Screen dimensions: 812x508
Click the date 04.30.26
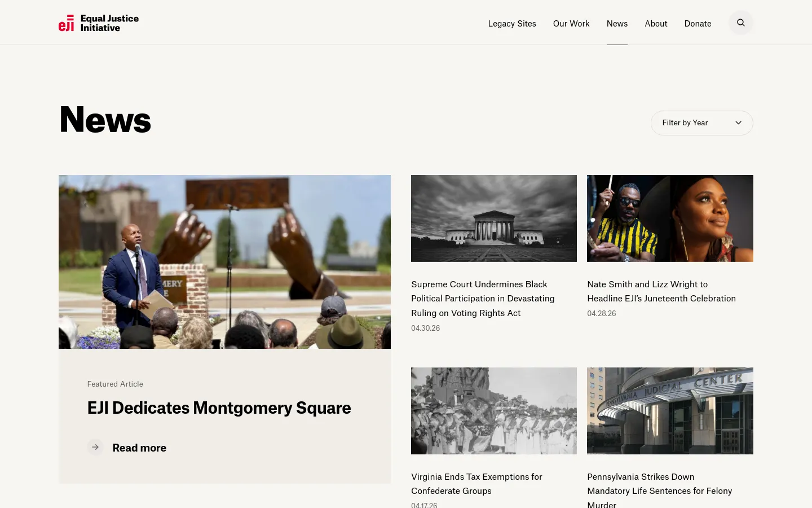tap(426, 328)
